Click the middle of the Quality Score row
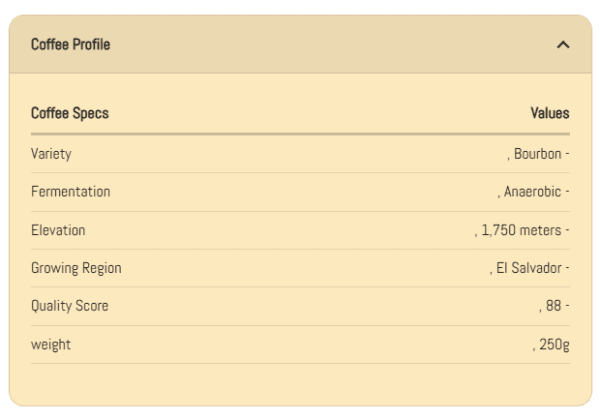600x420 pixels. pyautogui.click(x=300, y=306)
